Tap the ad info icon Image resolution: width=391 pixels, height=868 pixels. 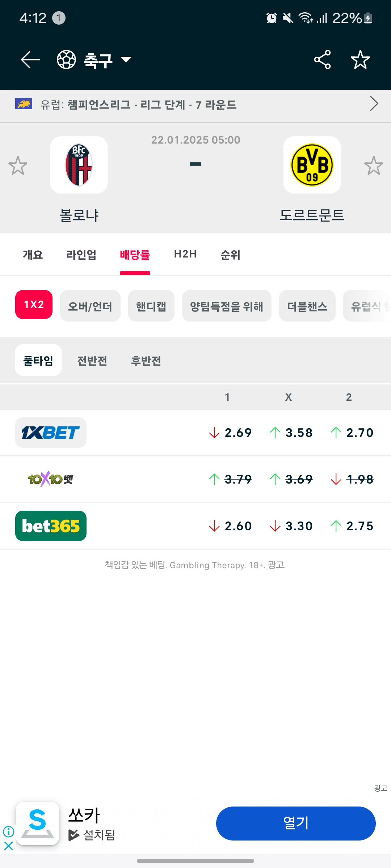8,831
